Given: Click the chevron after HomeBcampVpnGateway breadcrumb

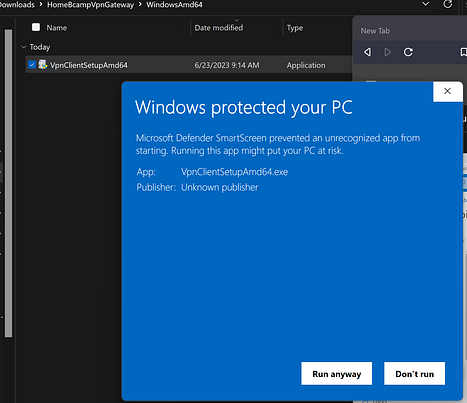Looking at the screenshot, I should tap(140, 5).
